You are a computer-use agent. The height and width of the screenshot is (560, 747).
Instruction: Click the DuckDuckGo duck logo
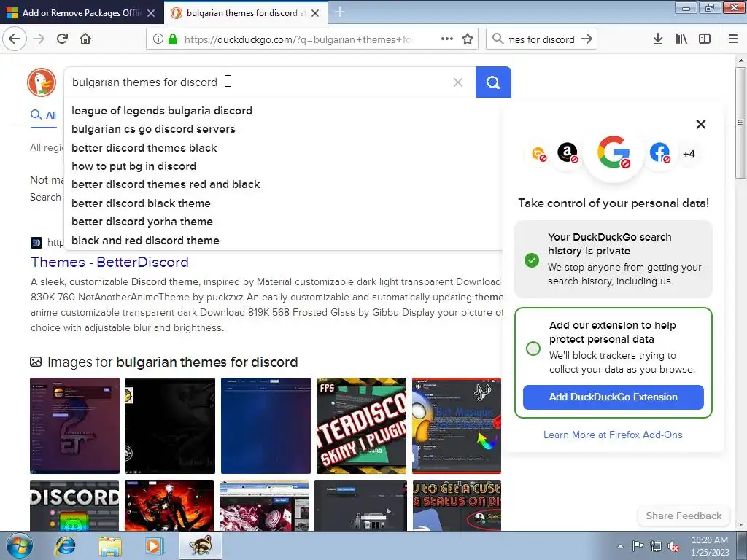click(x=42, y=82)
